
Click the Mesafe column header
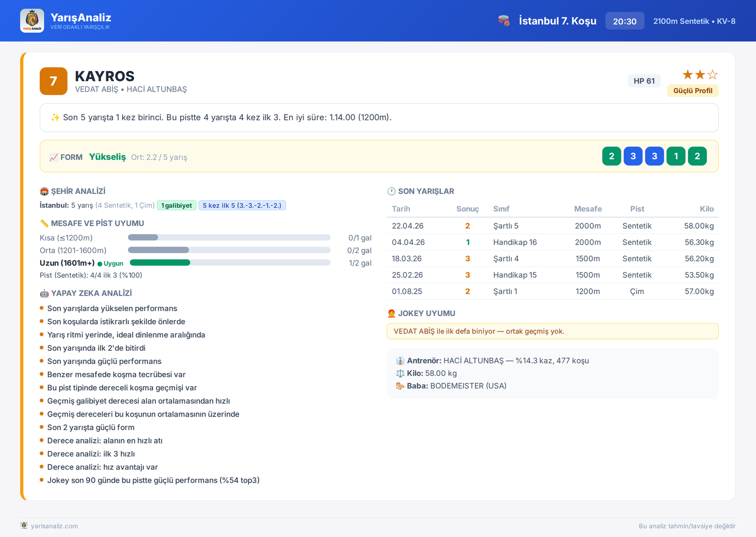click(588, 209)
